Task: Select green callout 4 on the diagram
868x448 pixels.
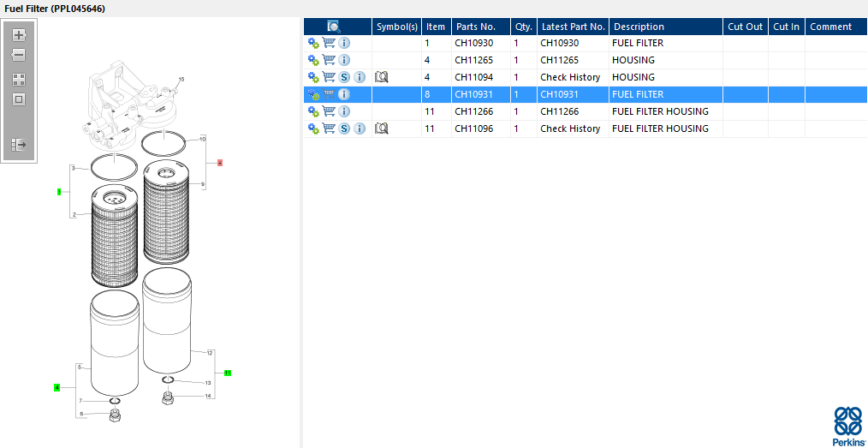Action: point(57,388)
